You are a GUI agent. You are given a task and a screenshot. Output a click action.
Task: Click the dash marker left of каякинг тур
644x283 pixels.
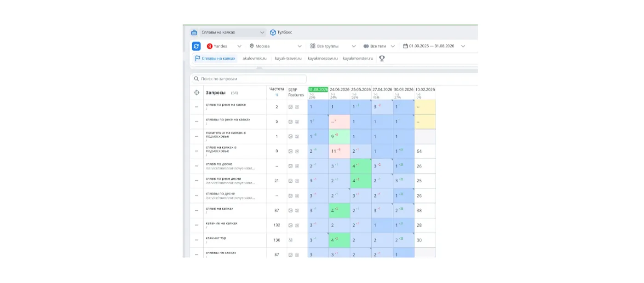click(196, 240)
